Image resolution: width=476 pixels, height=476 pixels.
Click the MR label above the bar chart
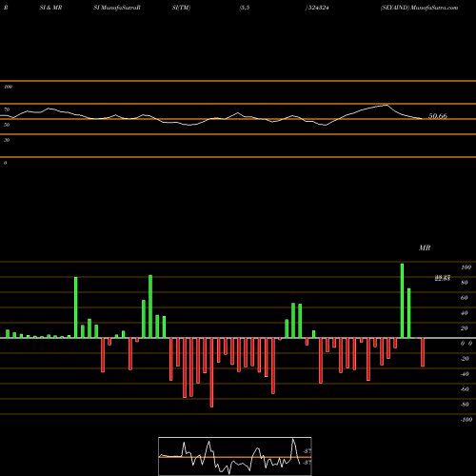tap(425, 248)
